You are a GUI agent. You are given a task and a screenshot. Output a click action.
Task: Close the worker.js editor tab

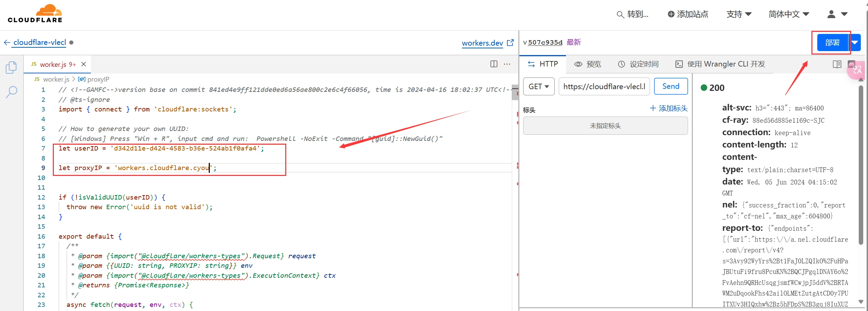(84, 64)
